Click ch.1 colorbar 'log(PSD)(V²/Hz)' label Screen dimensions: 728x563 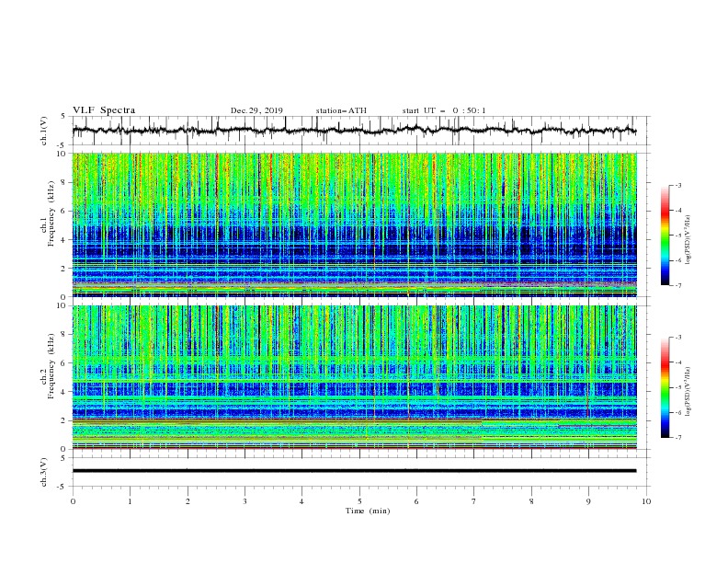(688, 240)
